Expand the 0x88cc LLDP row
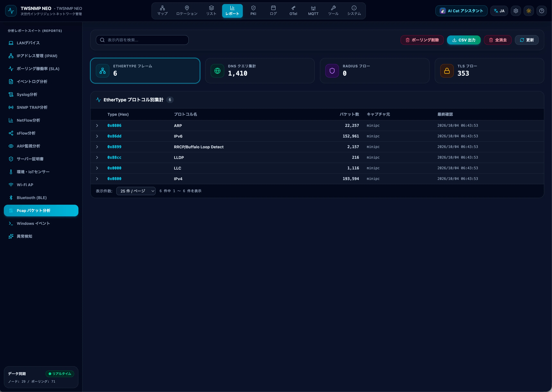The image size is (552, 392). (x=97, y=157)
